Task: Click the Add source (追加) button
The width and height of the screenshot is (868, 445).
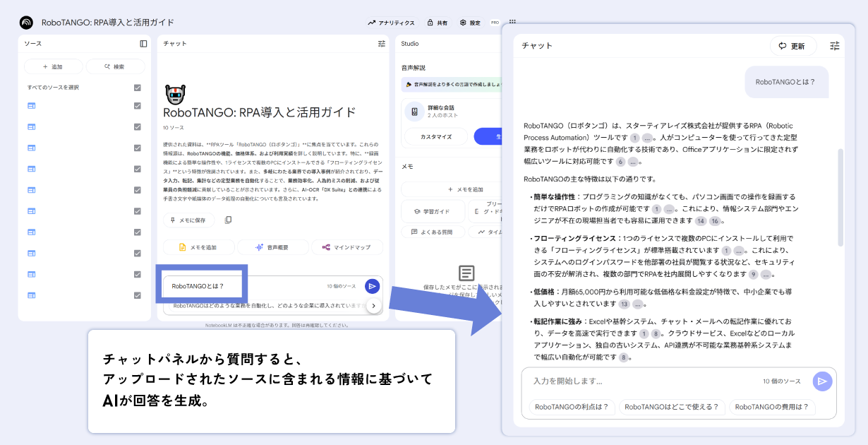Action: [x=53, y=66]
